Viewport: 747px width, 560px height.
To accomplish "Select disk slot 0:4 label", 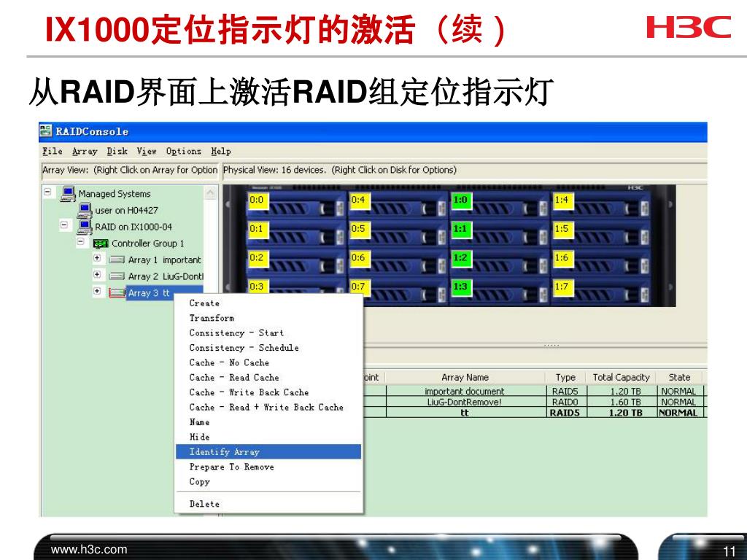I will click(359, 200).
